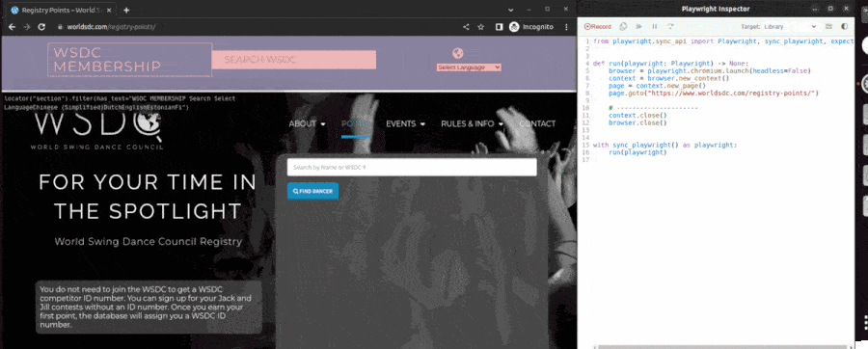Share this page from the address bar
Viewport: 868px width, 349px height.
466,27
